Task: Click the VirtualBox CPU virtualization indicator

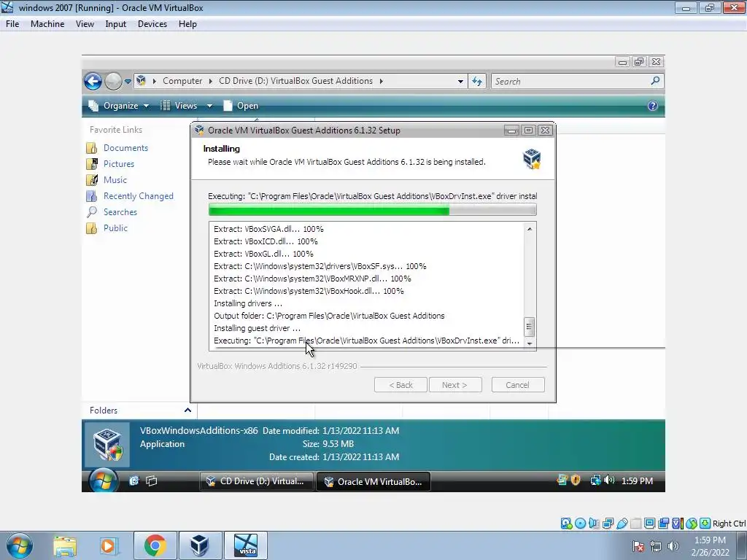Action: 677,524
